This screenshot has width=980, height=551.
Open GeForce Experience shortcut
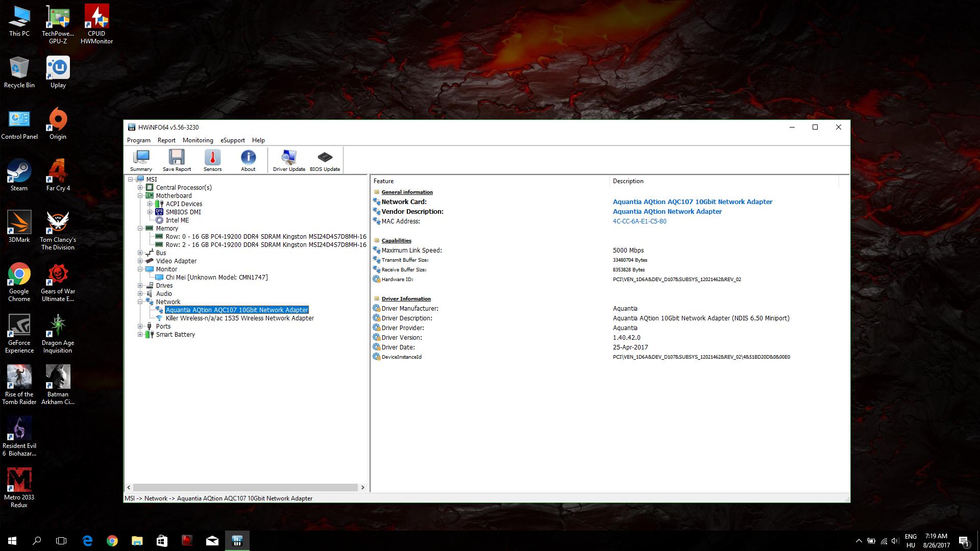19,334
